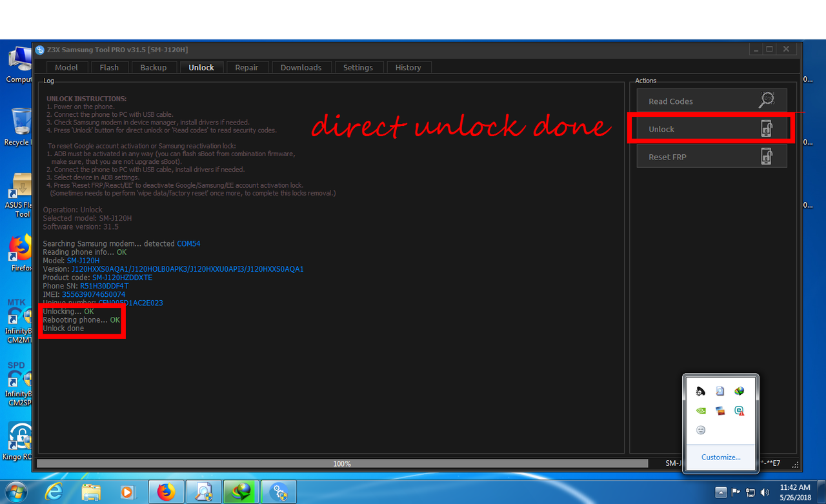The height and width of the screenshot is (504, 826).
Task: Switch to the Flash tab
Action: 109,67
